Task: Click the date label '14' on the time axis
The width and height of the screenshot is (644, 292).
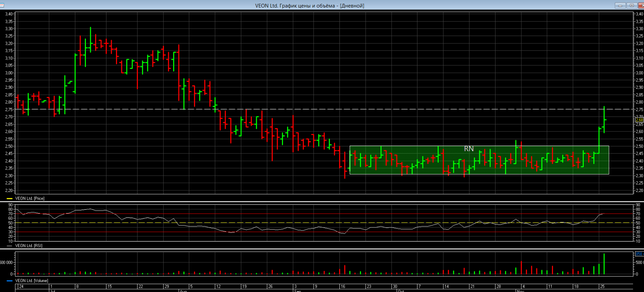Action: click(446, 286)
